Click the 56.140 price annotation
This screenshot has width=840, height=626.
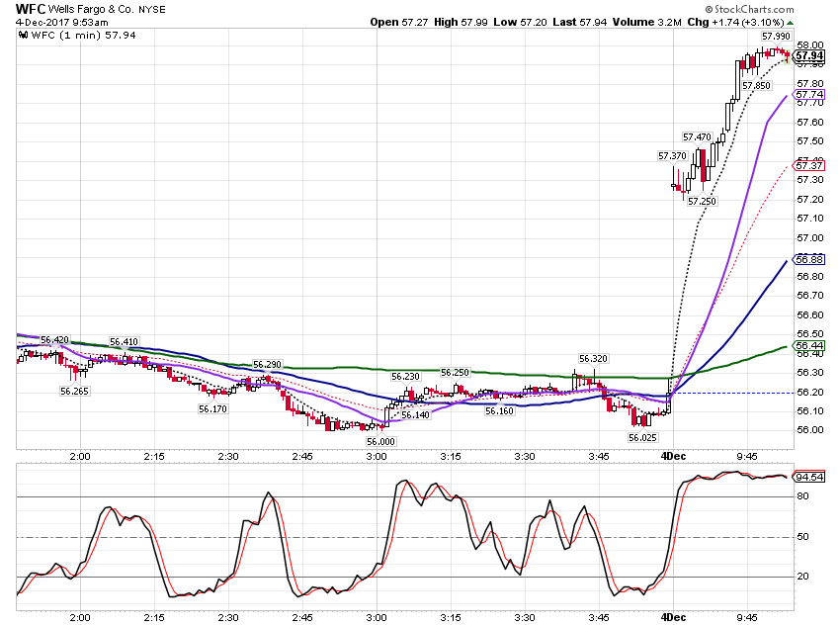[x=415, y=415]
